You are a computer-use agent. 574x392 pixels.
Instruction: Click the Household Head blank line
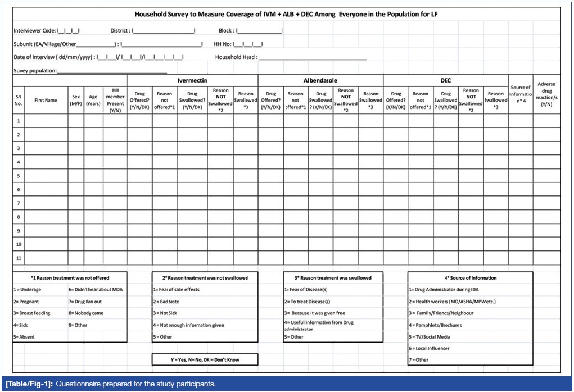tap(313, 57)
